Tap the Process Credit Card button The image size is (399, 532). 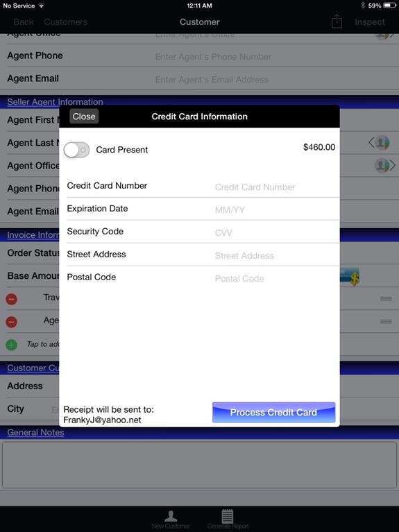(x=273, y=412)
